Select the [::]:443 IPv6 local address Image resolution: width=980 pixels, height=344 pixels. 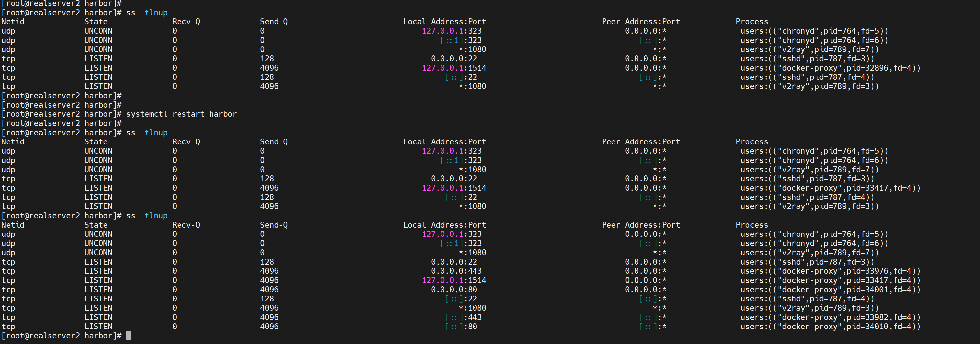coord(463,317)
